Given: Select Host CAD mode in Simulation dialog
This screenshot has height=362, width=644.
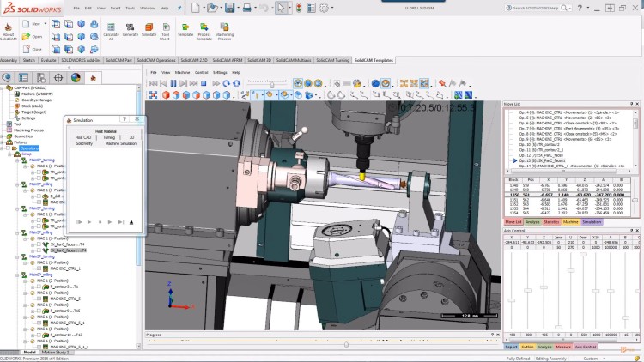Looking at the screenshot, I should tap(83, 137).
